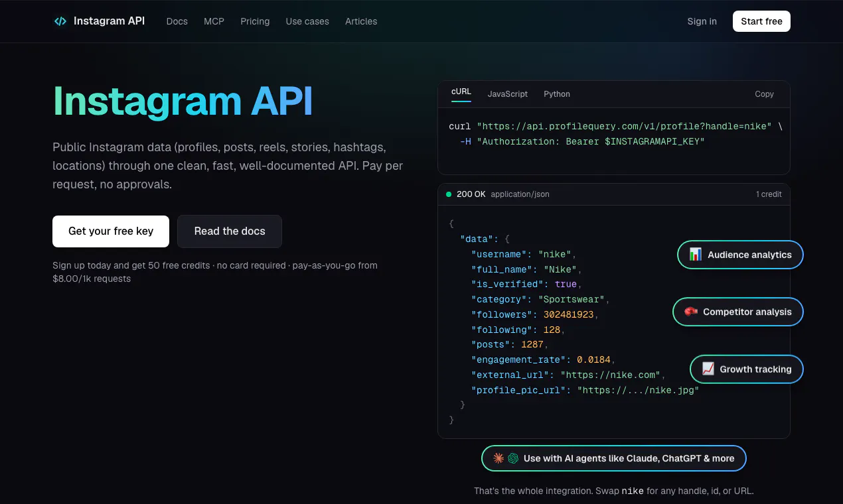
Task: Click the chart icon on Growth tracking
Action: pyautogui.click(x=708, y=369)
